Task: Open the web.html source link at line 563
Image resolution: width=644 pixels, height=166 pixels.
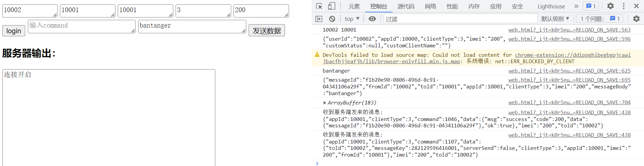Action: coord(569,30)
